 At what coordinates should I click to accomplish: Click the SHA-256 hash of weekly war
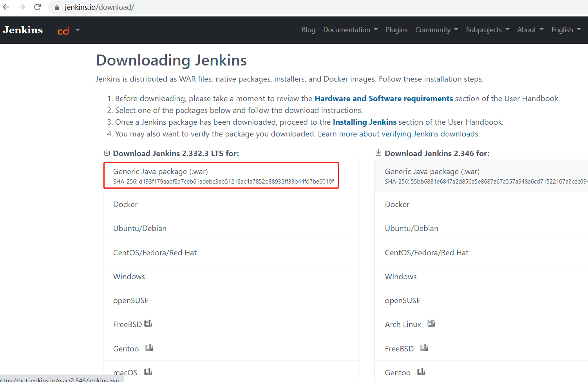486,182
